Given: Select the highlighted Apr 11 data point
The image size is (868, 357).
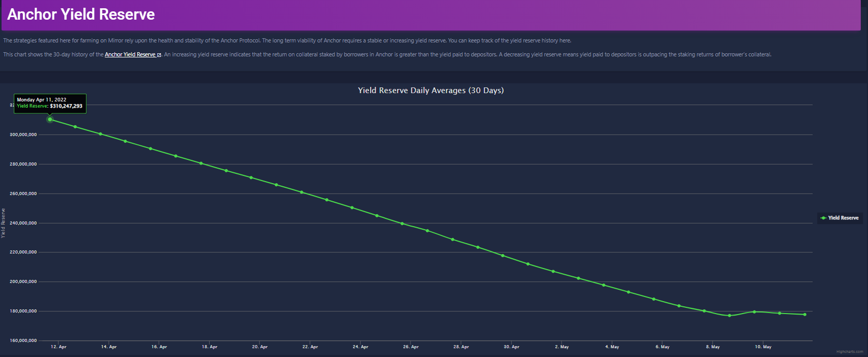Looking at the screenshot, I should click(x=50, y=120).
